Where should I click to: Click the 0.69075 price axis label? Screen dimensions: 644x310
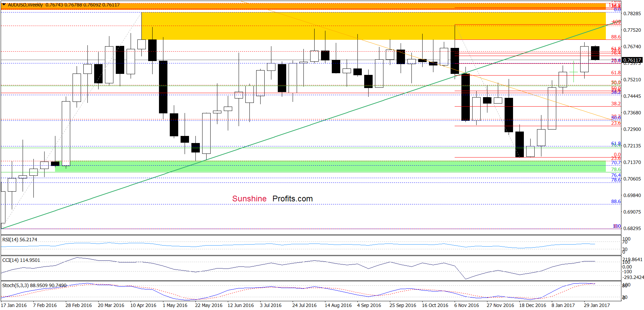pos(632,212)
